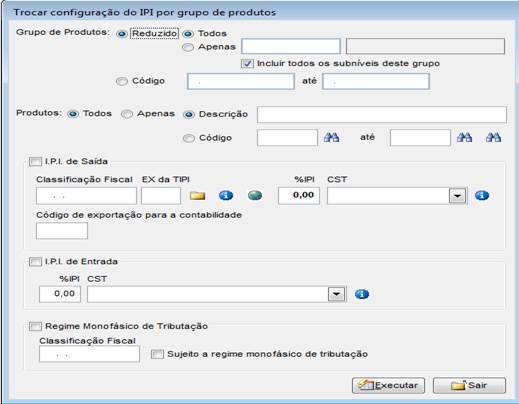Screen dimensions: 519x404
Task: Select the Apenas radio button for Grupo de Produtos
Action: coord(188,47)
